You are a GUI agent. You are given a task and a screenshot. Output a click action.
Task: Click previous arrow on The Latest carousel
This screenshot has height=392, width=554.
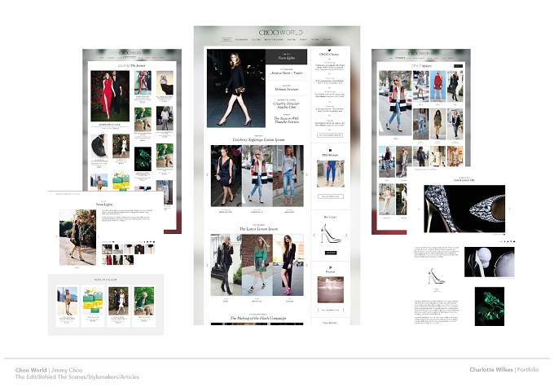pyautogui.click(x=207, y=265)
